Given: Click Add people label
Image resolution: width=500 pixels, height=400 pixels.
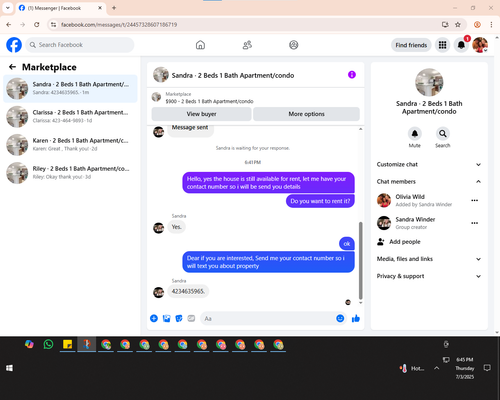Looking at the screenshot, I should pyautogui.click(x=405, y=242).
